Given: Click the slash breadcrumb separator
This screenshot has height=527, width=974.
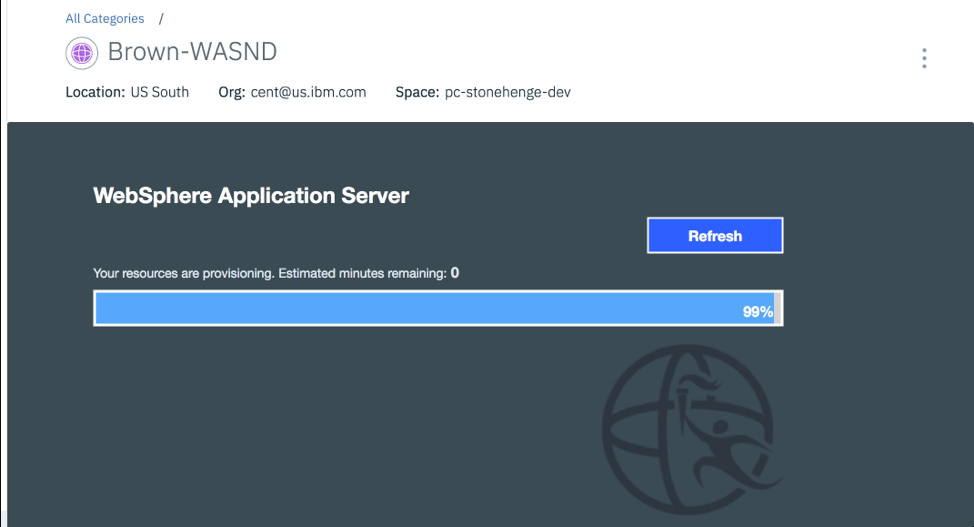Looking at the screenshot, I should (161, 19).
